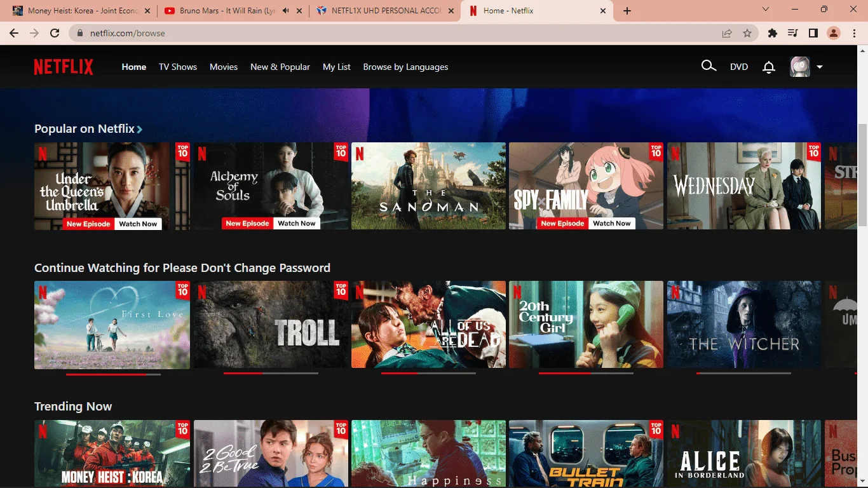Screen dimensions: 868x488
Task: Expand the profile dropdown caret
Action: (820, 67)
